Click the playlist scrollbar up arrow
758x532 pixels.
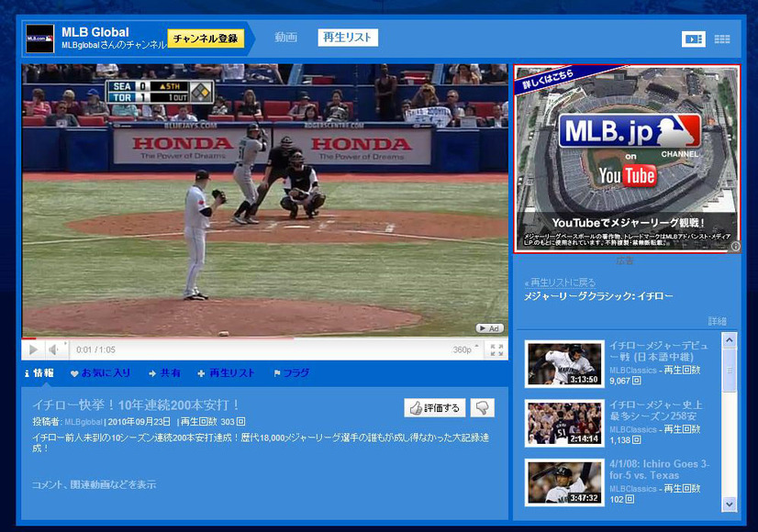point(729,340)
